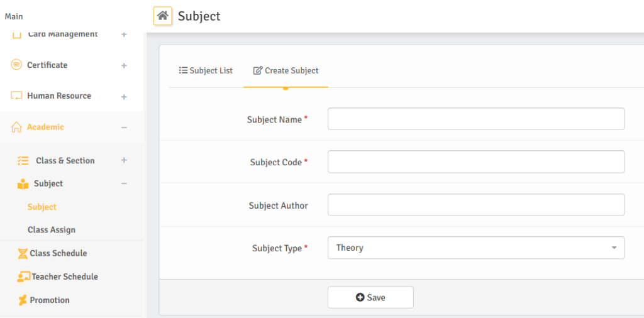Click into the Subject Code field
Viewport: 644px width, 318px height.
[475, 162]
